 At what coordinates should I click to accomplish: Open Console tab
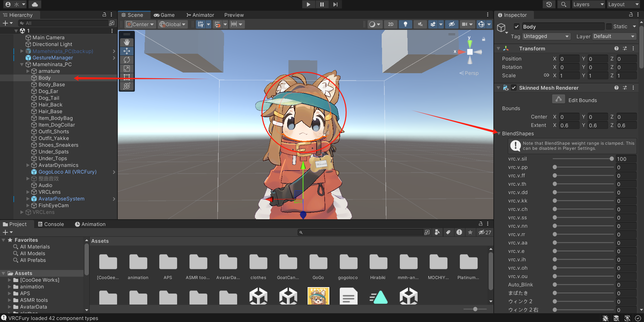click(x=51, y=224)
